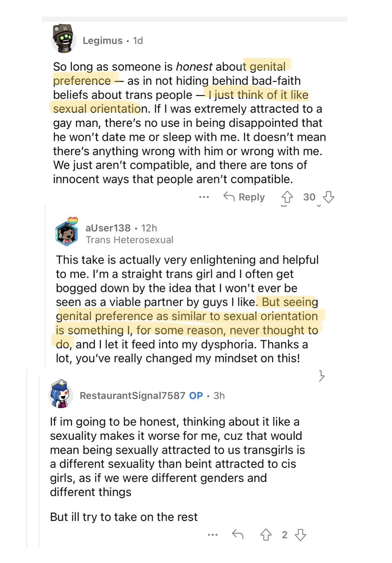
Task: Open RestaurantSignal7587's avatar
Action: (61, 393)
